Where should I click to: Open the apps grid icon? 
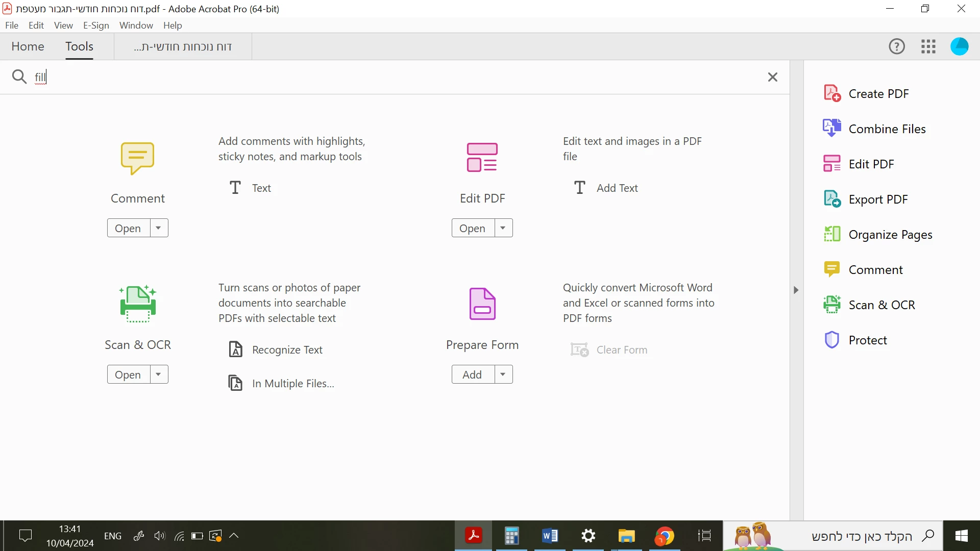pos(928,47)
